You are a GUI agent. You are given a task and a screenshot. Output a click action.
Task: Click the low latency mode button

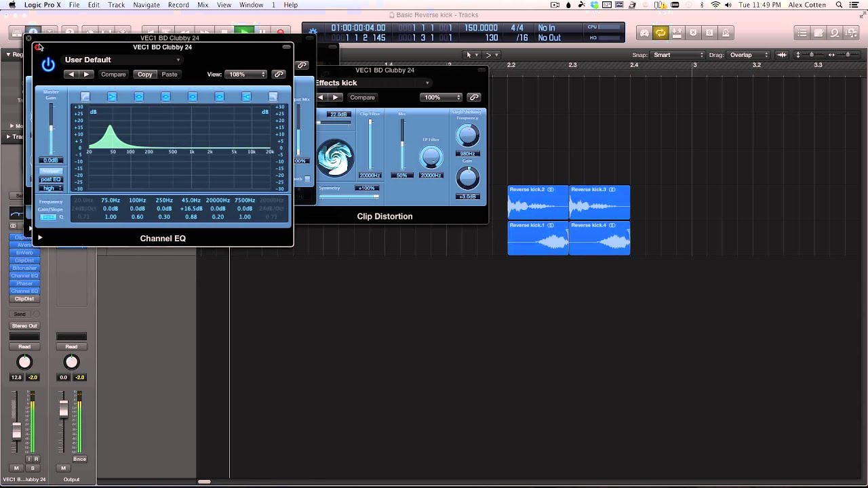coord(644,33)
